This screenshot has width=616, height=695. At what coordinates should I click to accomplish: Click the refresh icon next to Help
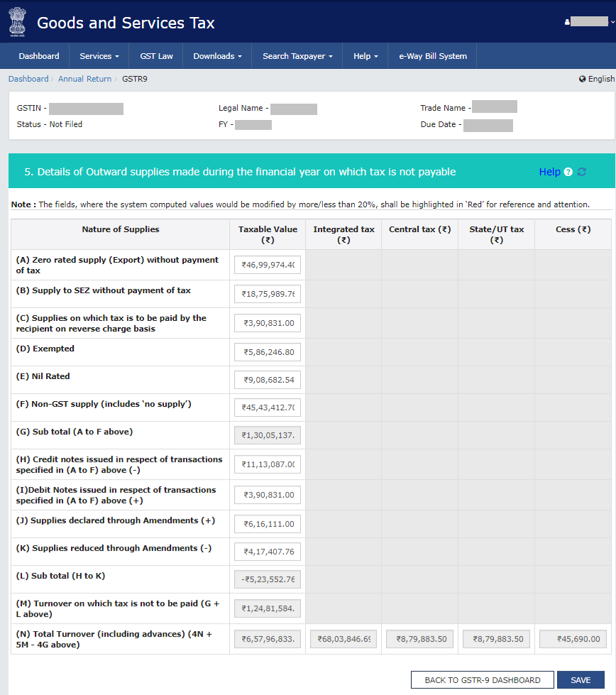click(x=582, y=172)
